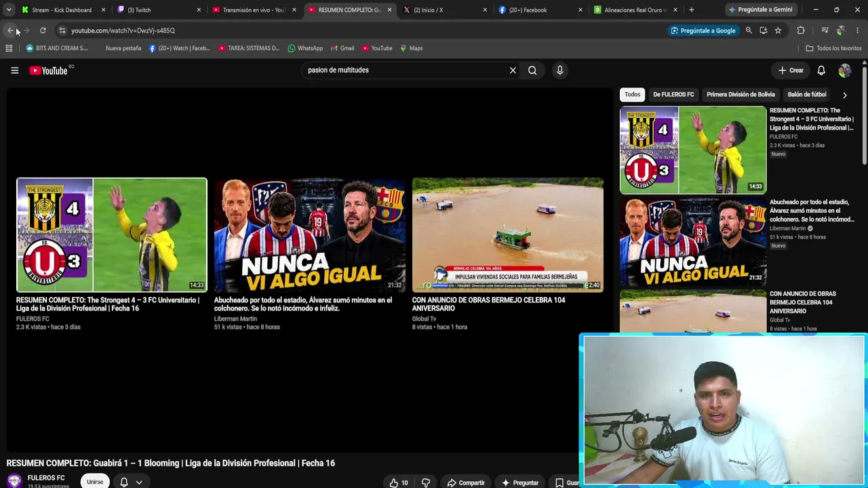
Task: Open sidebar The Strongest 4–3 thumbnail
Action: click(x=693, y=150)
